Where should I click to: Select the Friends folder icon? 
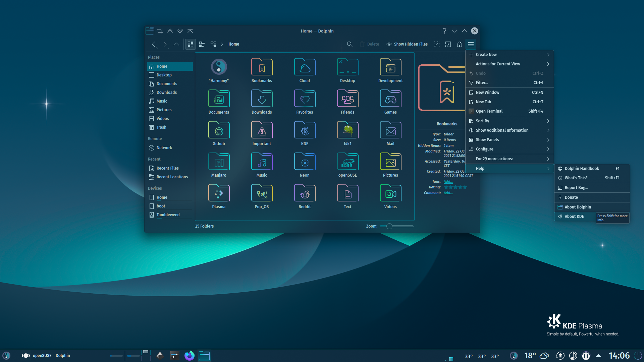click(x=347, y=98)
